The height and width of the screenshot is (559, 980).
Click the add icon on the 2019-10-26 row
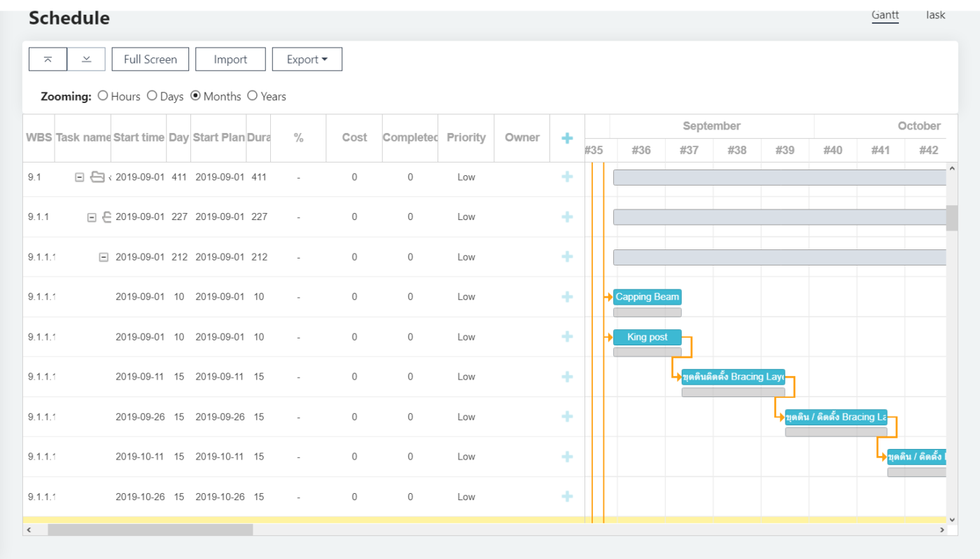pyautogui.click(x=567, y=496)
